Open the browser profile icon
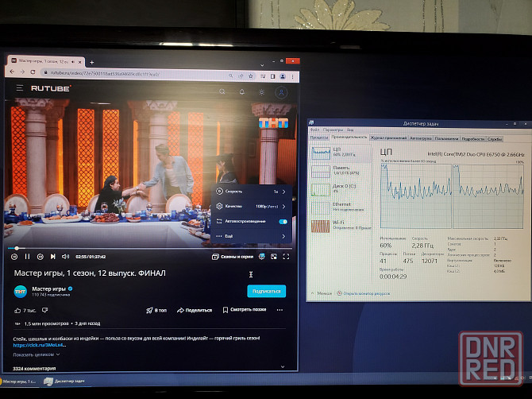 283,76
